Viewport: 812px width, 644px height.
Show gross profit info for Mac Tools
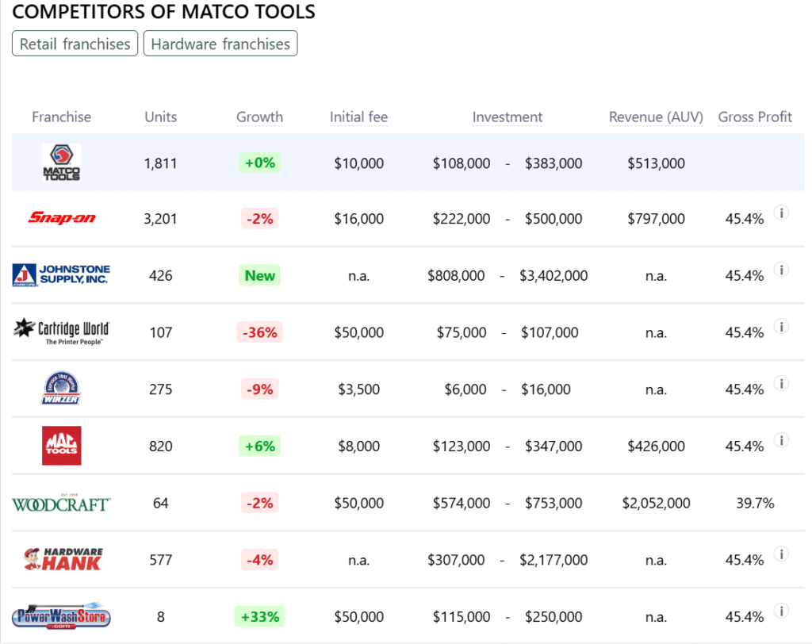pos(781,440)
